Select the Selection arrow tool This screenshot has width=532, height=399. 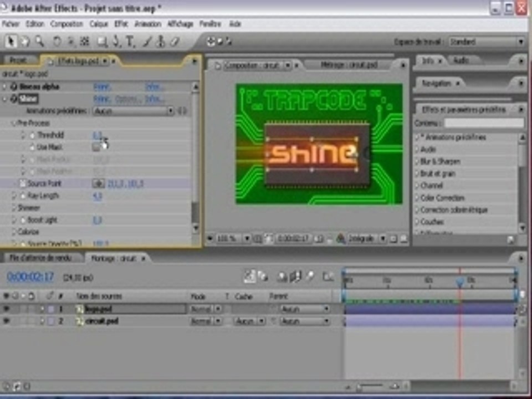(x=11, y=42)
